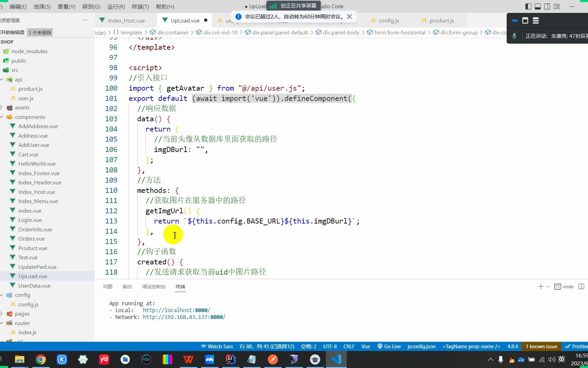Viewport: 588px width, 368px height.
Task: Toggle secondary sidebar layout icon
Action: [x=547, y=6]
